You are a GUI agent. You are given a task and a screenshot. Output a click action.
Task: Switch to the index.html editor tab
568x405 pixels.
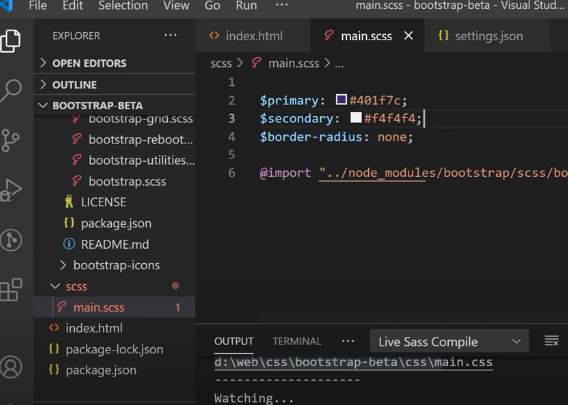coord(253,36)
